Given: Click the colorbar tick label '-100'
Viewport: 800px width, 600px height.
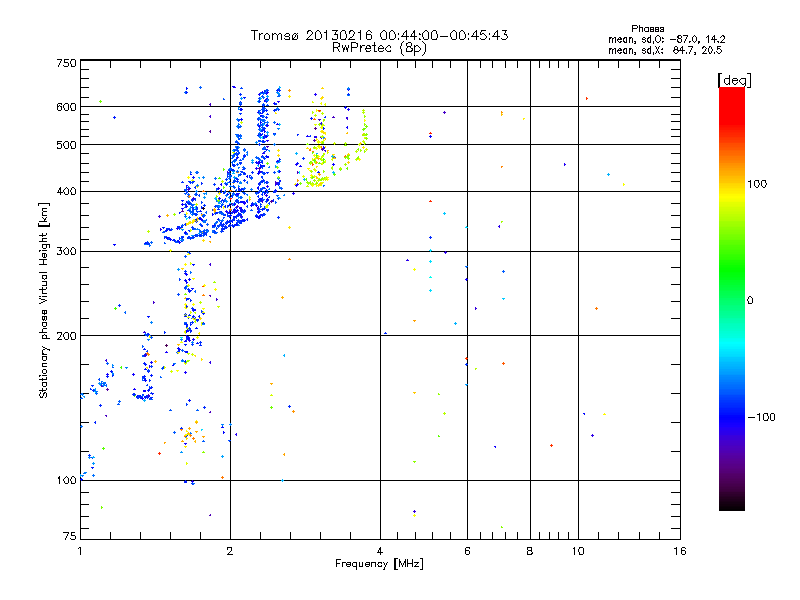Looking at the screenshot, I should pyautogui.click(x=761, y=417).
